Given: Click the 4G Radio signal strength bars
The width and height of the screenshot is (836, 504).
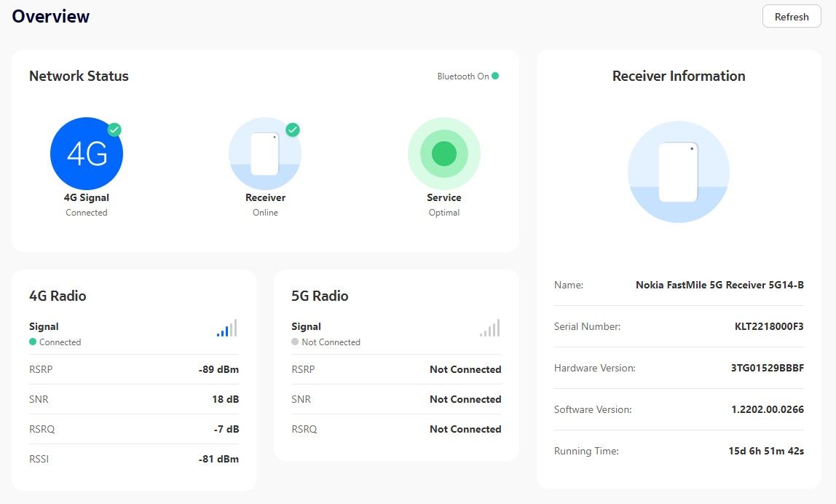Looking at the screenshot, I should [226, 328].
